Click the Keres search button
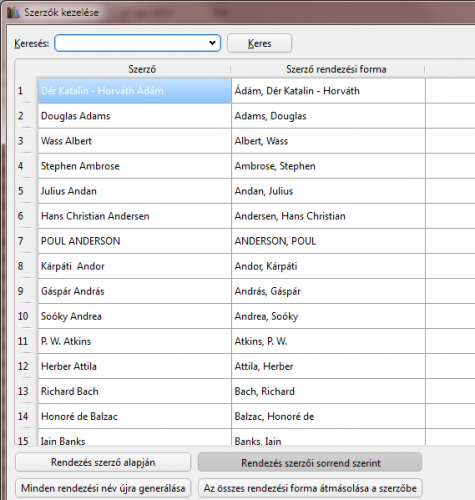 [x=259, y=43]
